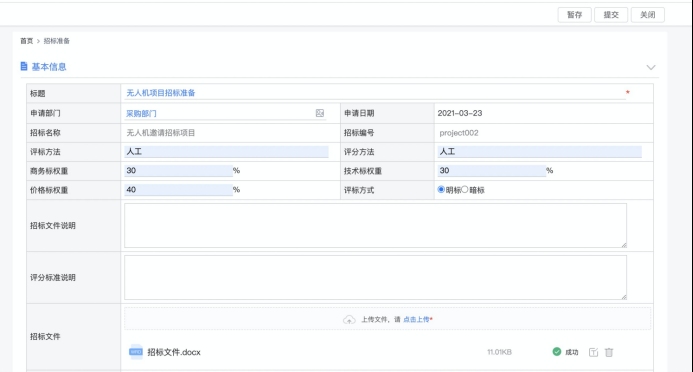This screenshot has height=372, width=693.
Task: Click the 基本信息 document icon
Action: [24, 66]
